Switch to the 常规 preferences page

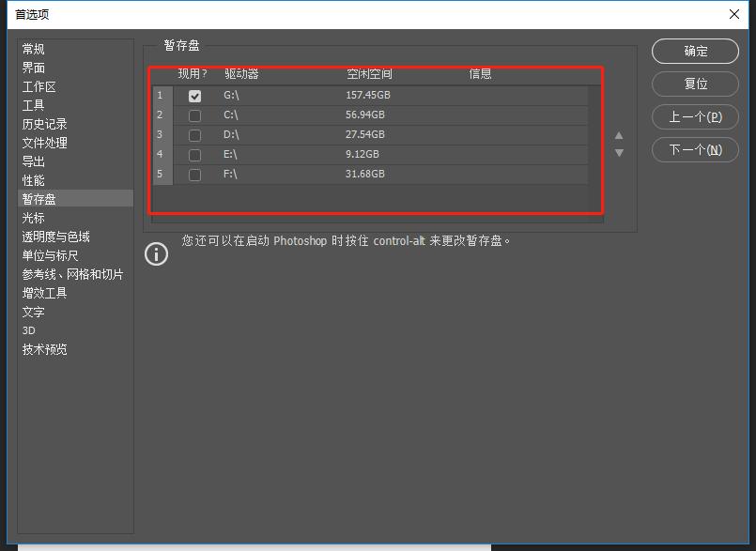point(34,48)
